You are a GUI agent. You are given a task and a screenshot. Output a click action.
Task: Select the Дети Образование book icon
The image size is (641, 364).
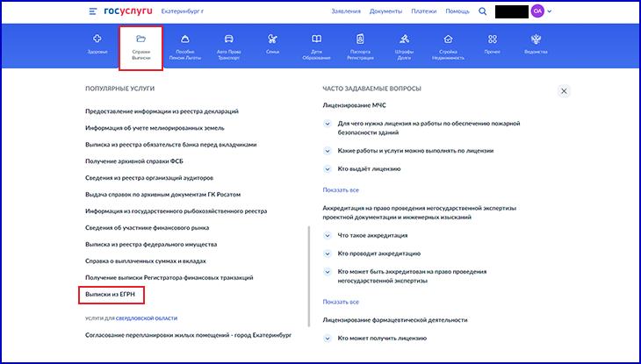coord(316,39)
